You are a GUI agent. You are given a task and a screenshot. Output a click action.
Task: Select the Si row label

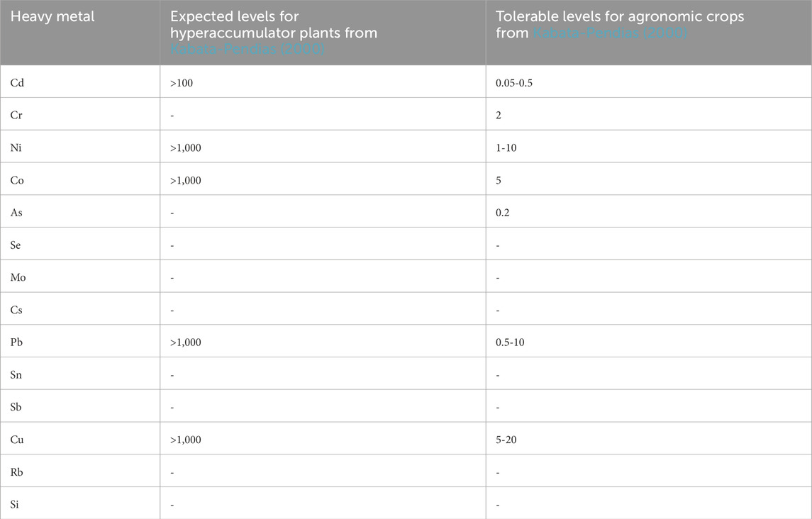pos(16,506)
